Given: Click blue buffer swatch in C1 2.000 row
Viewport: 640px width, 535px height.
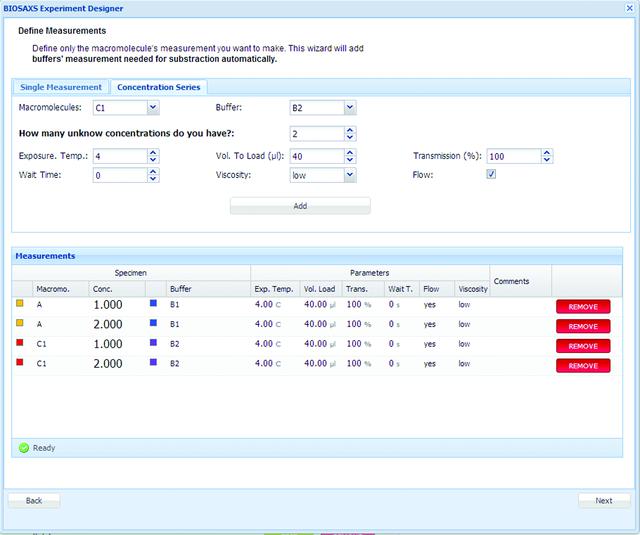Looking at the screenshot, I should pos(153,362).
